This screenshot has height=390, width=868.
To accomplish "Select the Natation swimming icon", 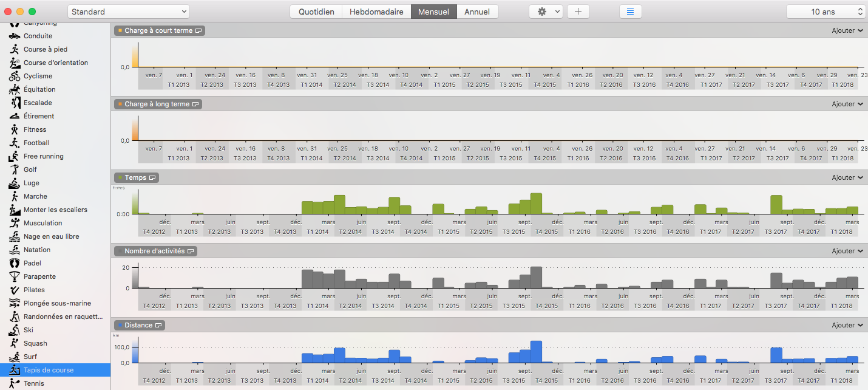I will (15, 250).
